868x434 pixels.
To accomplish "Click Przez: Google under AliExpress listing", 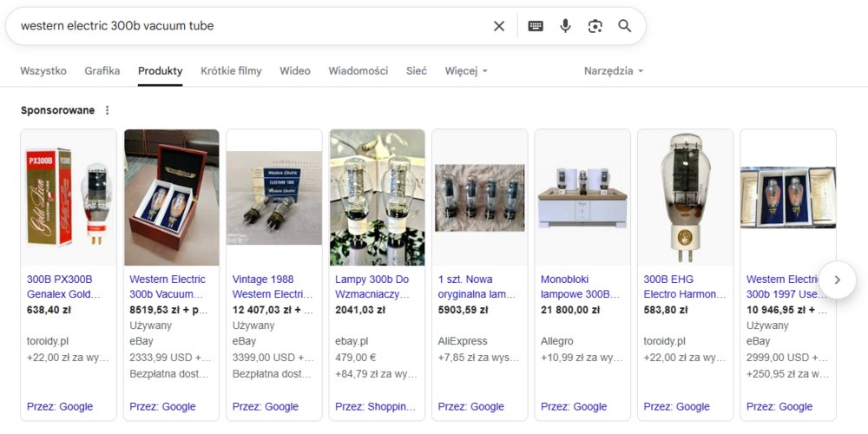I will [470, 406].
